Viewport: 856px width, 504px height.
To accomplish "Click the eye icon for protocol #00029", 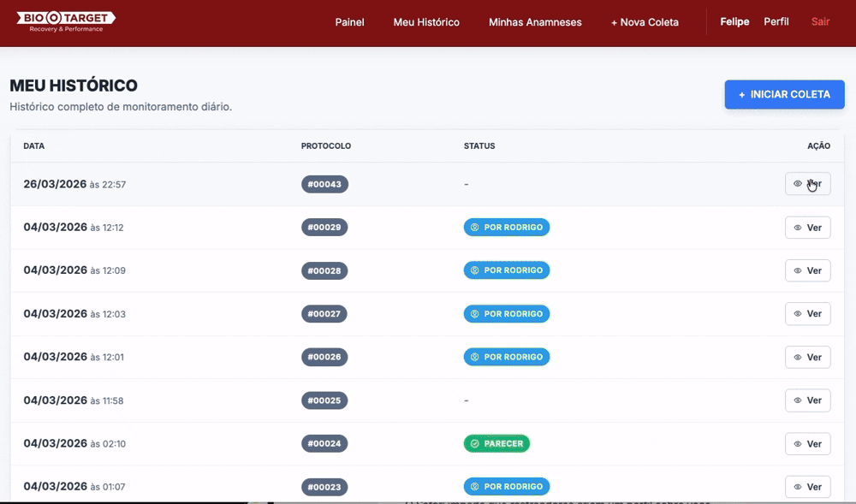I will pos(798,228).
